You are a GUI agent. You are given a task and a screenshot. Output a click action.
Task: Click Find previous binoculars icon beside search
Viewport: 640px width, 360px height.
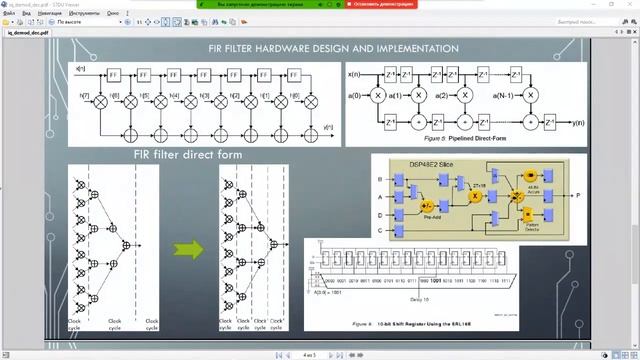click(x=625, y=22)
